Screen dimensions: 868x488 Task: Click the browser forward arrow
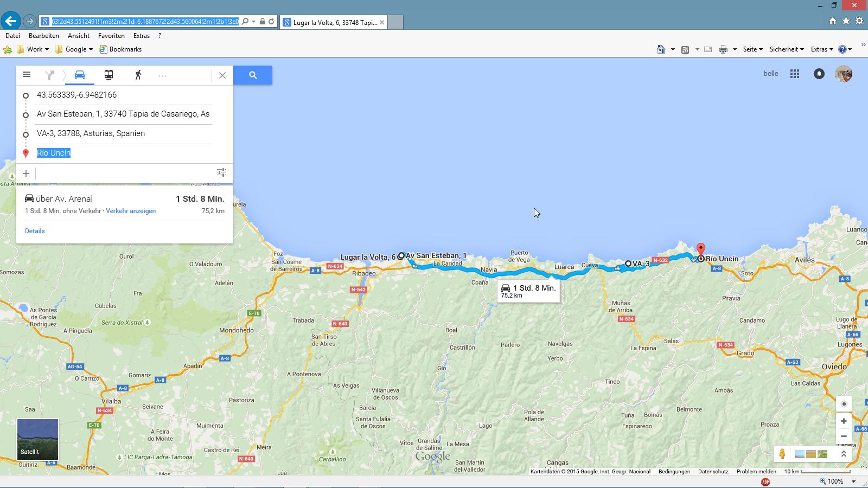pos(30,22)
